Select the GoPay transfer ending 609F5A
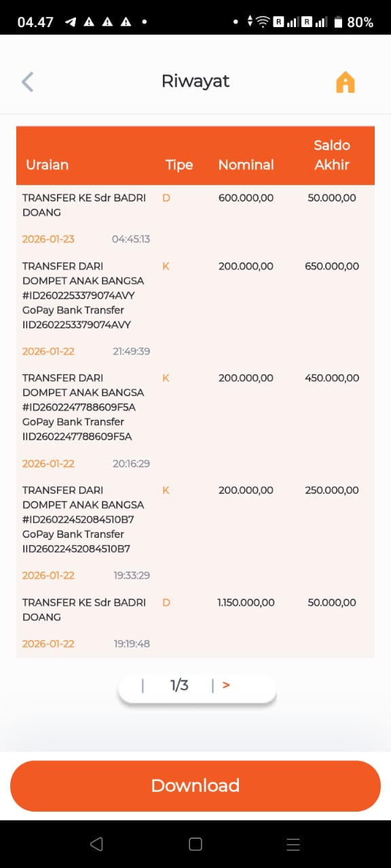This screenshot has width=391, height=868. tap(195, 420)
